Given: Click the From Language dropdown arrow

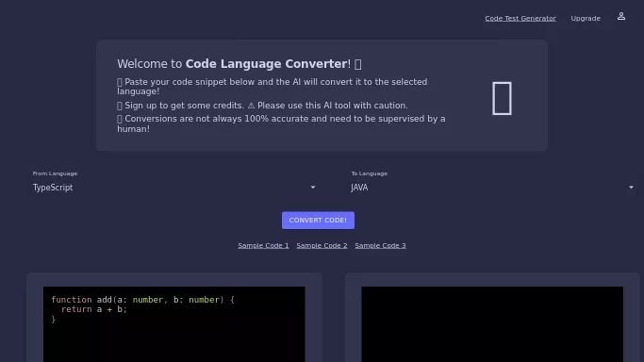Looking at the screenshot, I should (x=312, y=188).
